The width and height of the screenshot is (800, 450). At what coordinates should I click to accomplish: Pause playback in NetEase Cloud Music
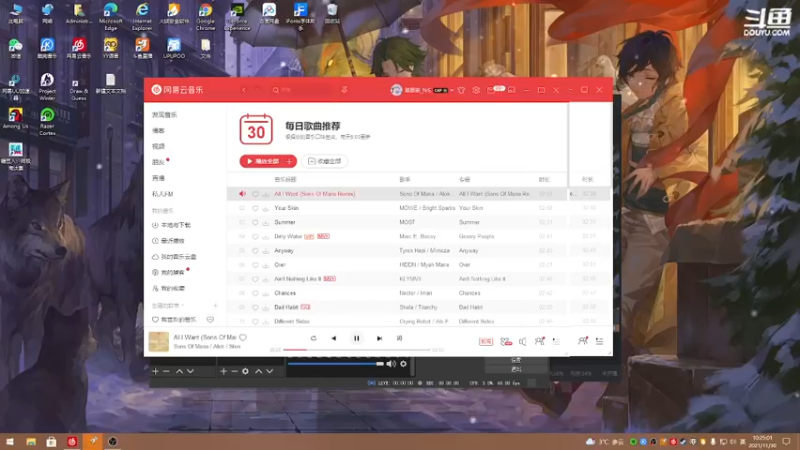pos(357,338)
